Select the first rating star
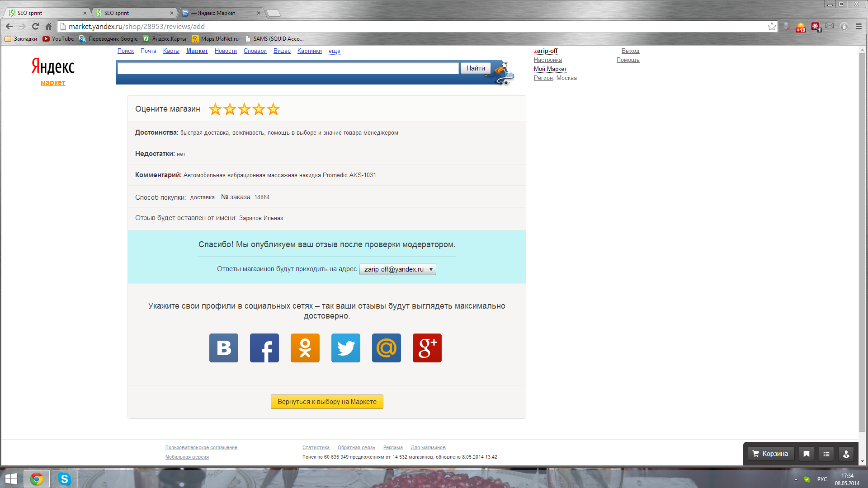 [215, 109]
